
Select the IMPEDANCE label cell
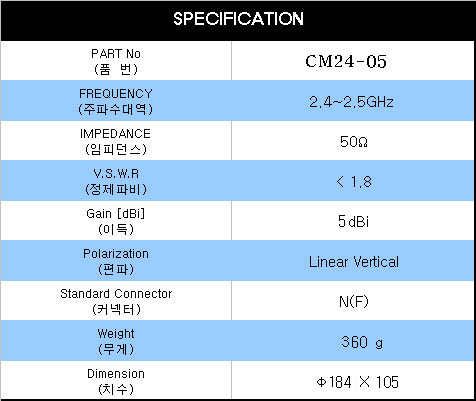[x=116, y=141]
